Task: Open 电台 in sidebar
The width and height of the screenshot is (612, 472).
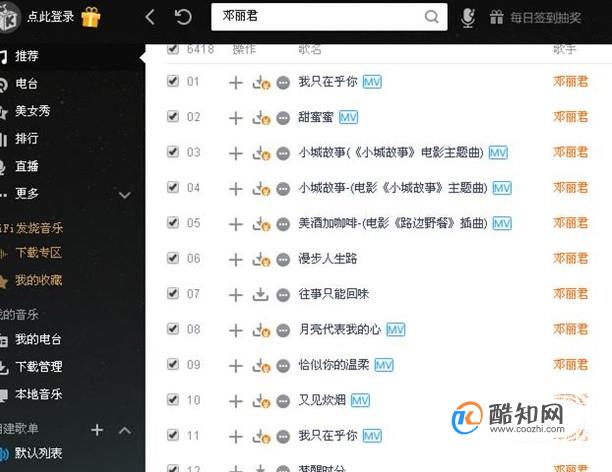Action: pos(26,84)
